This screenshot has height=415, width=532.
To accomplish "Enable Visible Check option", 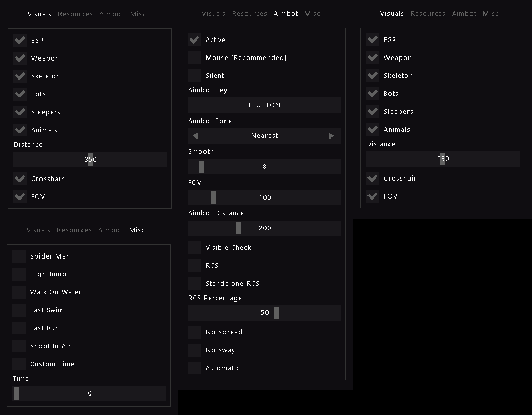I will [194, 248].
